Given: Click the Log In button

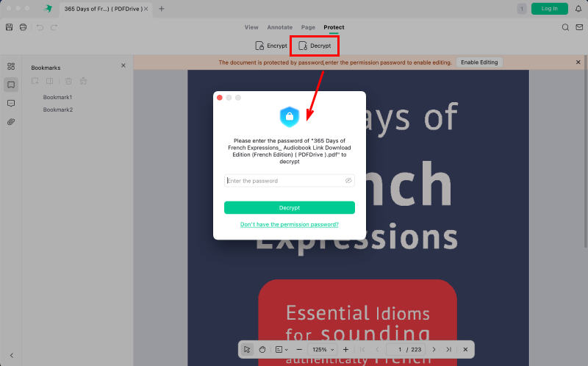Looking at the screenshot, I should (x=549, y=9).
